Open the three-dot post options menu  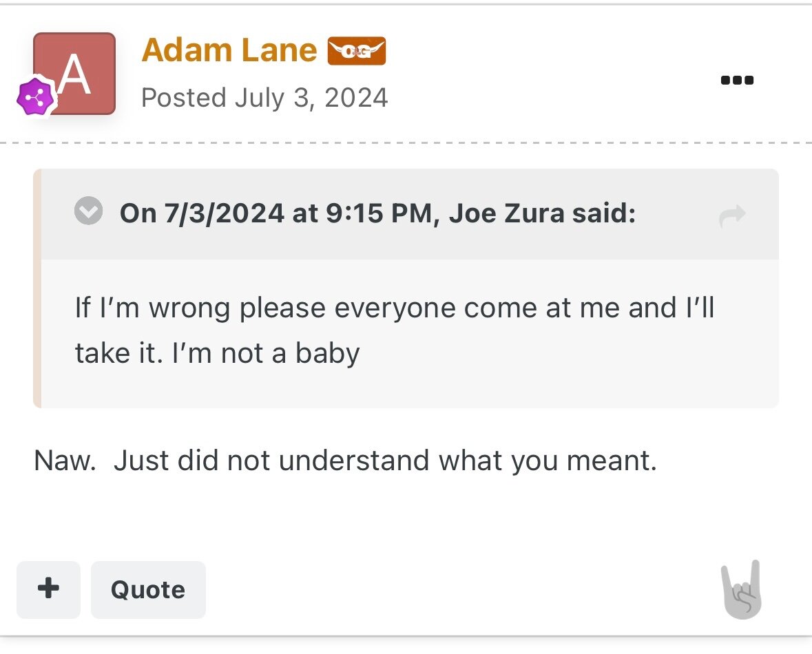737,81
